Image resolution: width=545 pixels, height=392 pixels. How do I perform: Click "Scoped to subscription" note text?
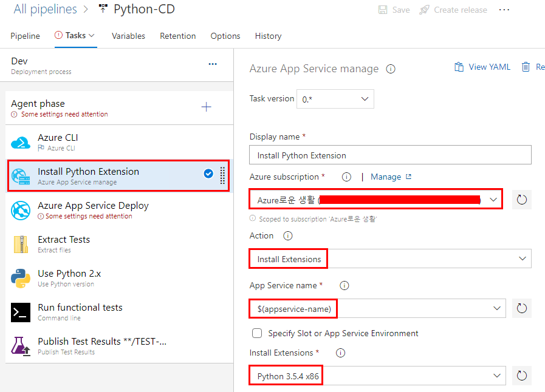coord(318,219)
